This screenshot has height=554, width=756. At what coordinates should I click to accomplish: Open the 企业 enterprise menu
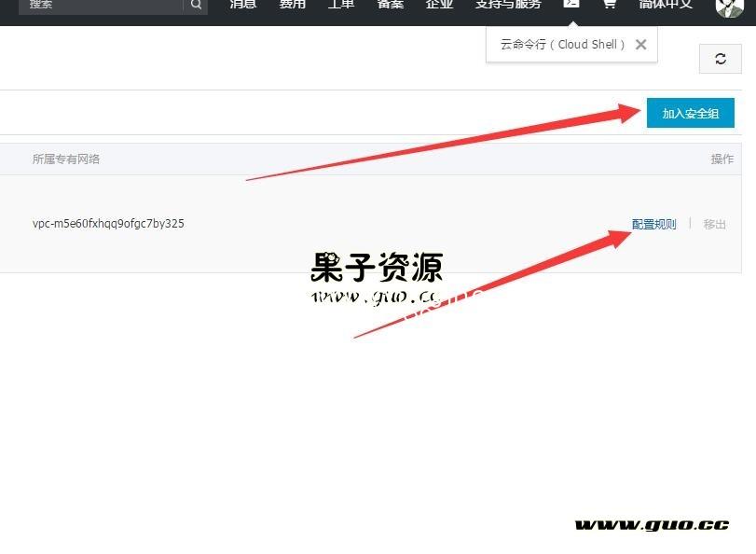click(x=439, y=4)
